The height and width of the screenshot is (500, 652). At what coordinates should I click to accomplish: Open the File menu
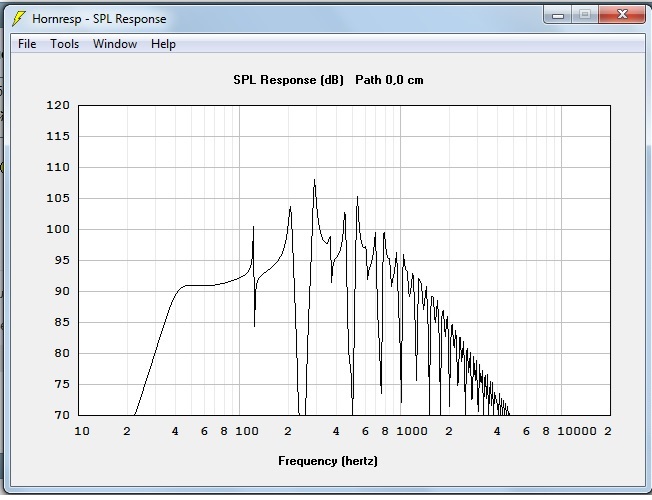pos(27,44)
